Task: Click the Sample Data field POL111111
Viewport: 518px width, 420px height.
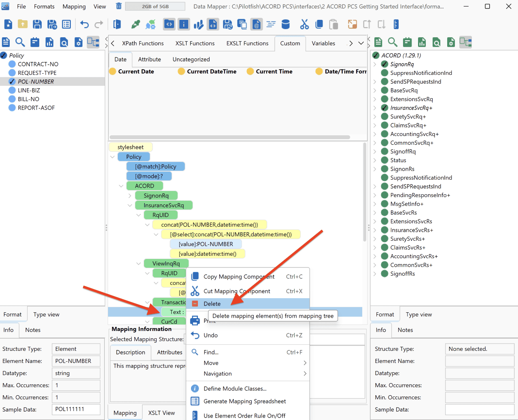Action: coord(76,409)
